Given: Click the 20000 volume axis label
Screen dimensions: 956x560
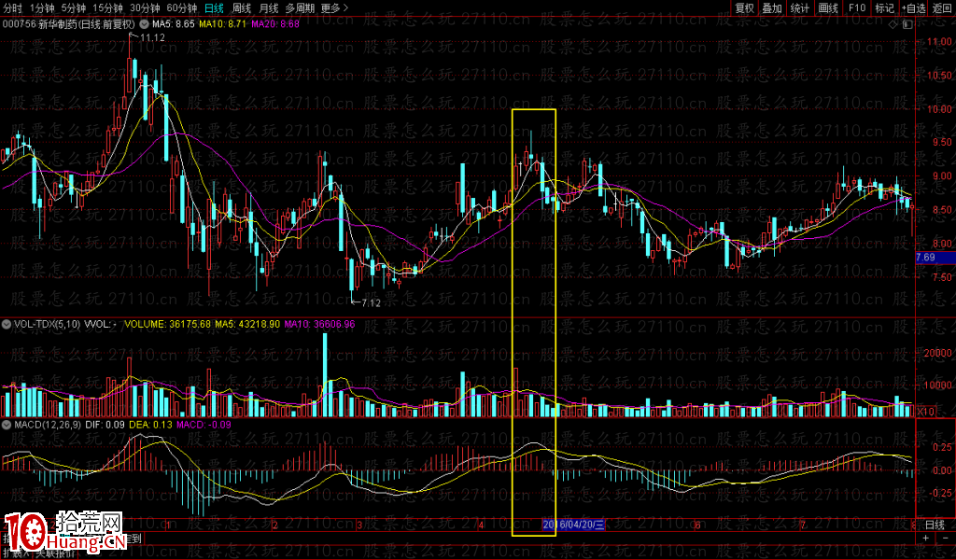Looking at the screenshot, I should point(937,354).
